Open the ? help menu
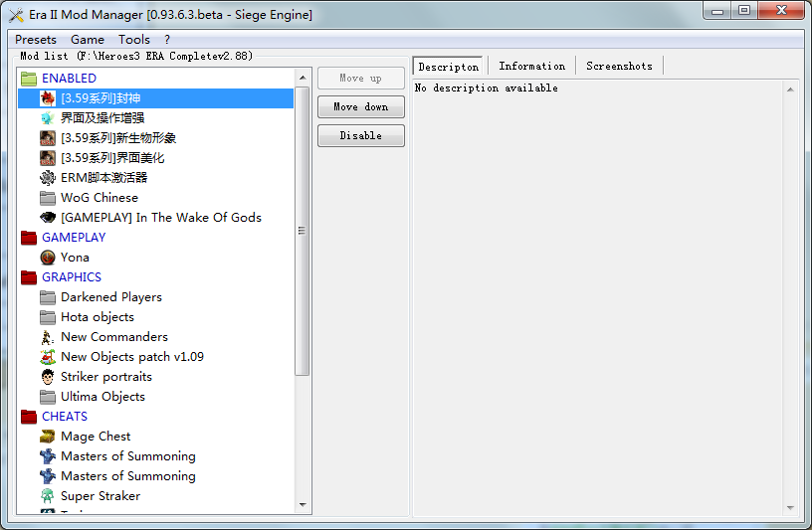The image size is (812, 530). (167, 40)
